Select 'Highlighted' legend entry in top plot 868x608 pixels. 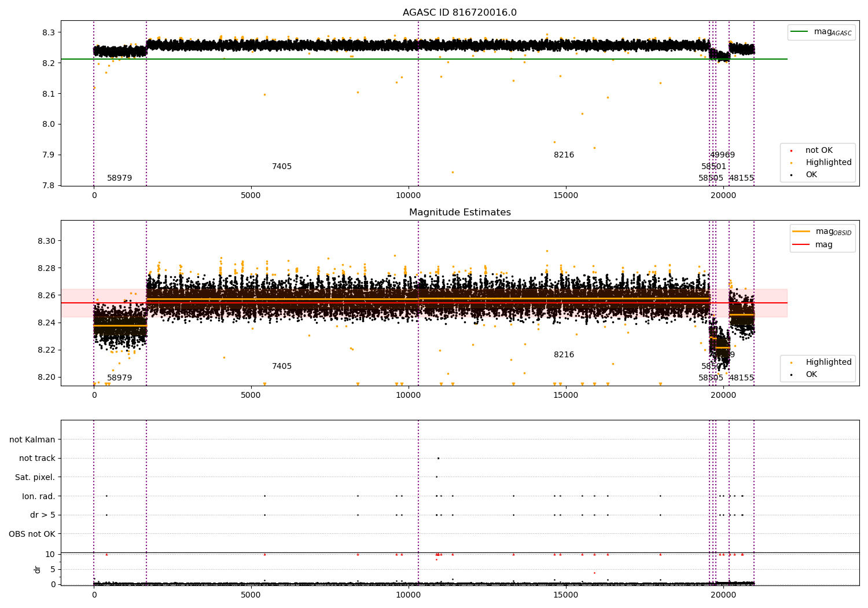click(829, 163)
